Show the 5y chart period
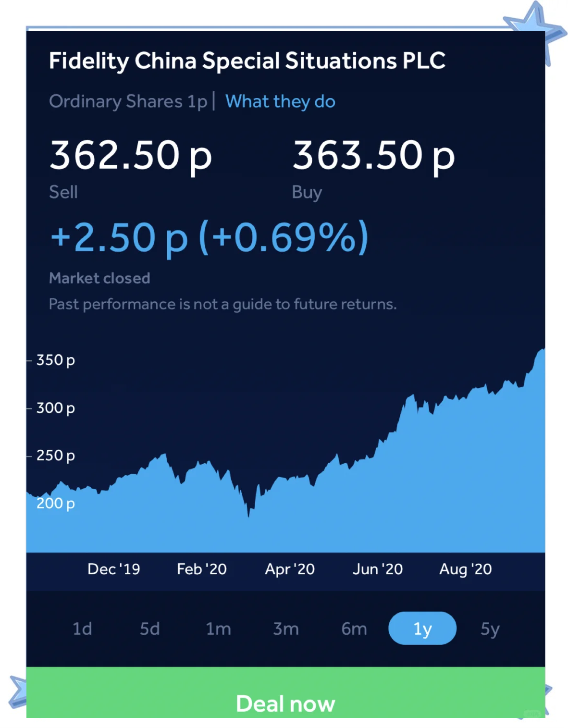The image size is (568, 728). point(490,629)
